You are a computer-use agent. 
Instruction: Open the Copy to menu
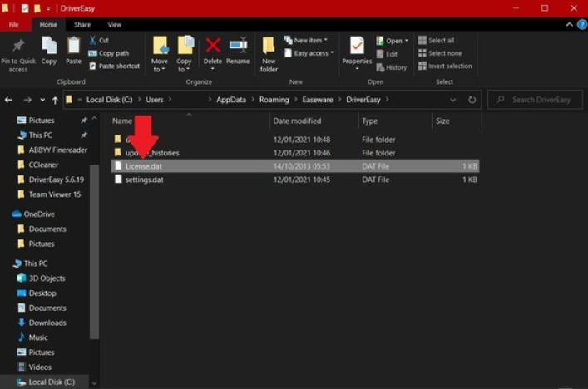tap(185, 54)
